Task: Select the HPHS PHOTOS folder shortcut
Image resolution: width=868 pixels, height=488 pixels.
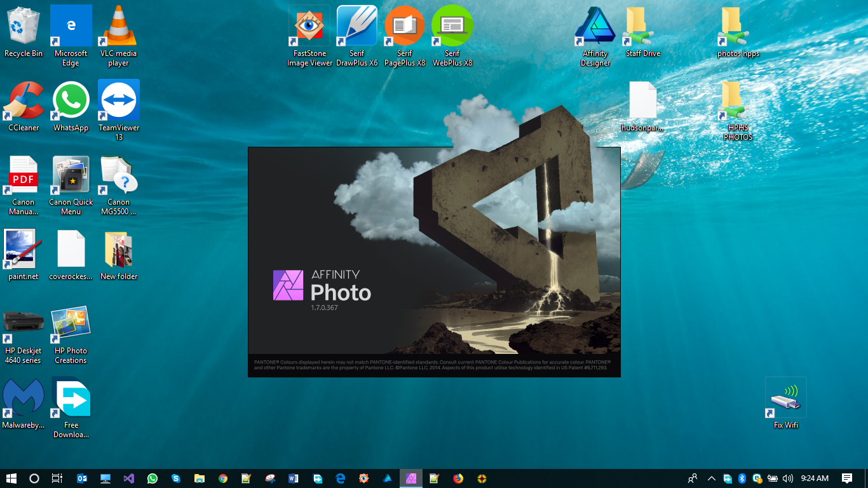Action: pyautogui.click(x=738, y=110)
